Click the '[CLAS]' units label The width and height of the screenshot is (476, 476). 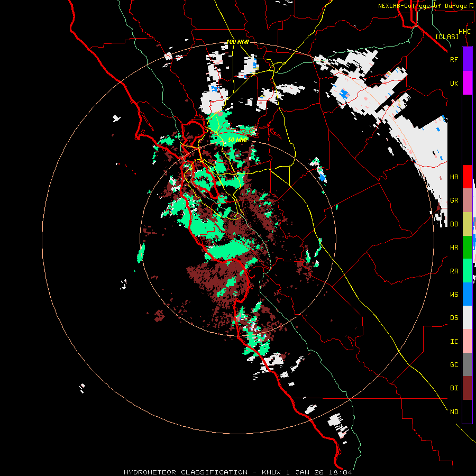447,36
